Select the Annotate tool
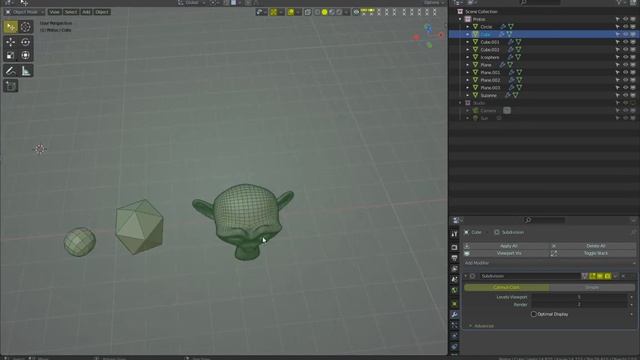 point(11,71)
